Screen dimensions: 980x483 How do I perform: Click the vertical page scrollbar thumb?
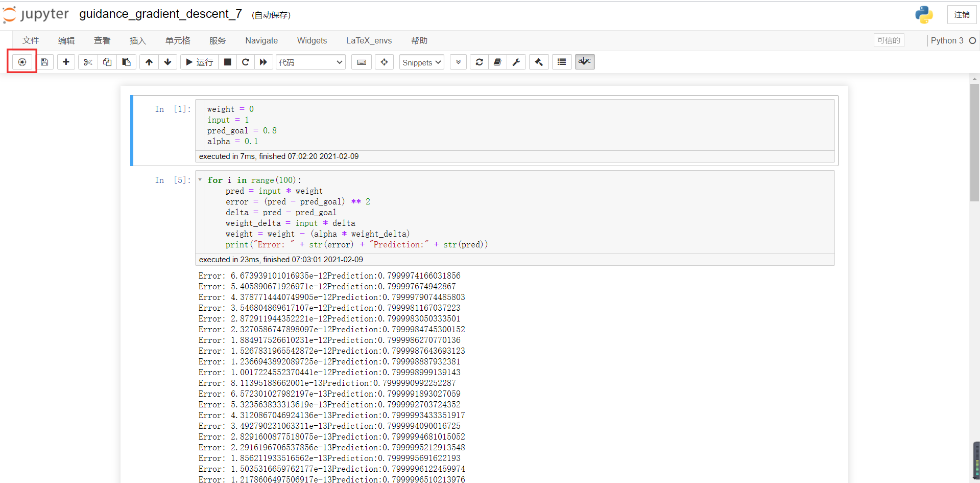point(974,143)
